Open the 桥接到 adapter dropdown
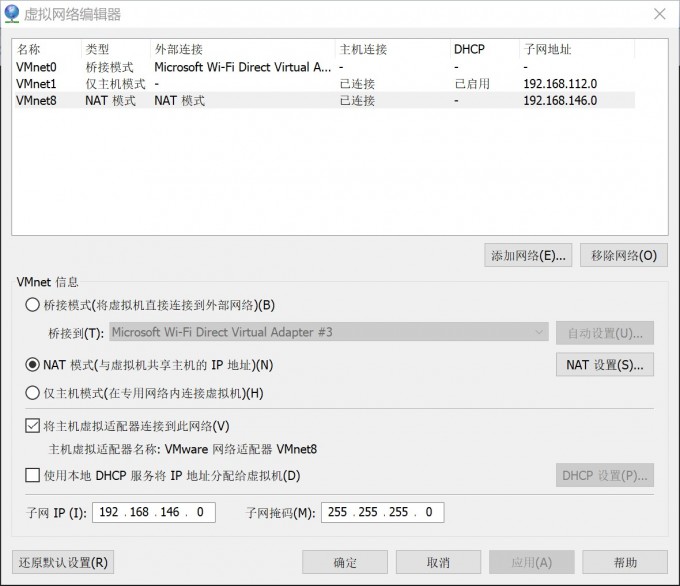This screenshot has height=586, width=680. pyautogui.click(x=329, y=332)
